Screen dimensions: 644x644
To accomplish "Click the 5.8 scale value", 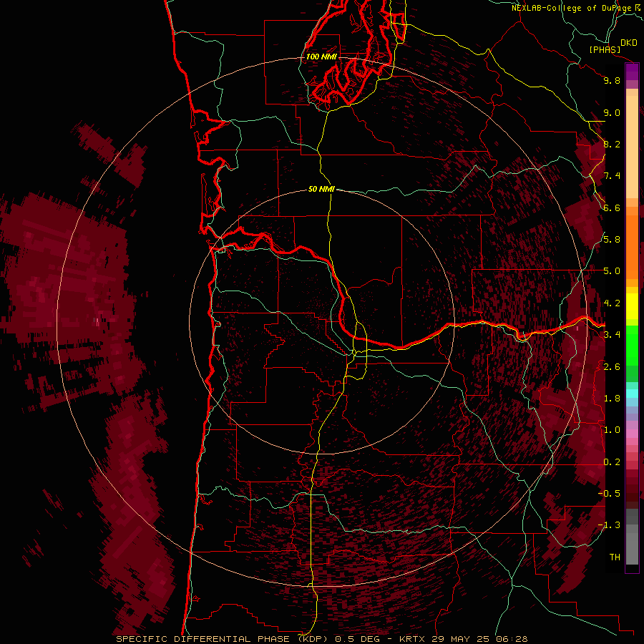I will [x=612, y=240].
